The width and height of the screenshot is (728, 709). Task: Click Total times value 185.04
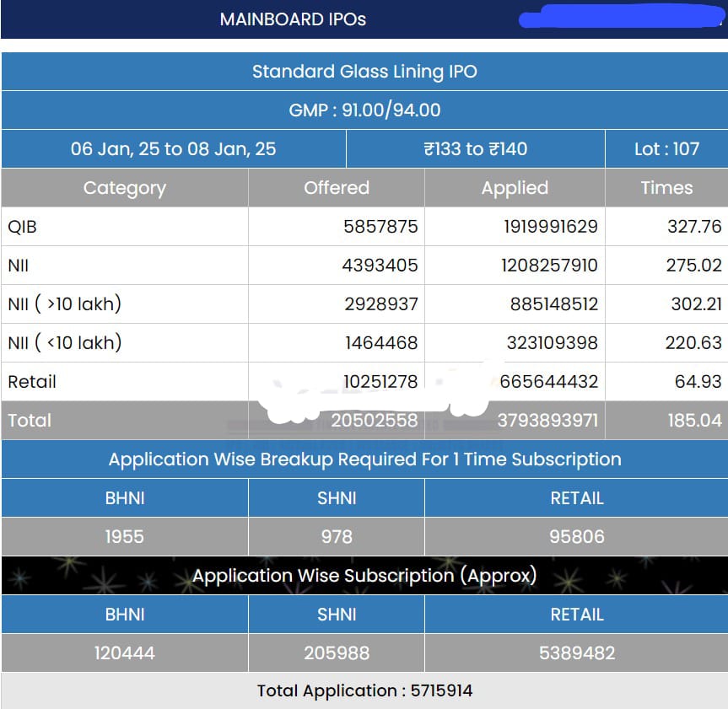click(x=694, y=421)
